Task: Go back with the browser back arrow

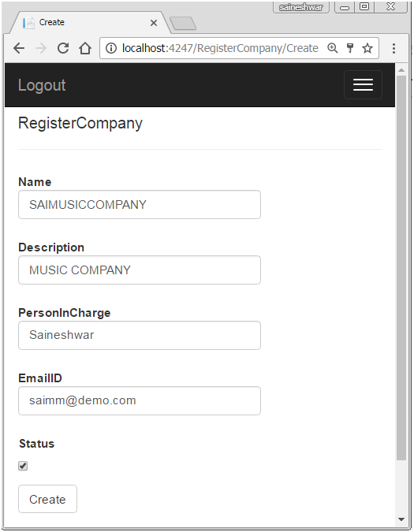Action: click(x=19, y=49)
